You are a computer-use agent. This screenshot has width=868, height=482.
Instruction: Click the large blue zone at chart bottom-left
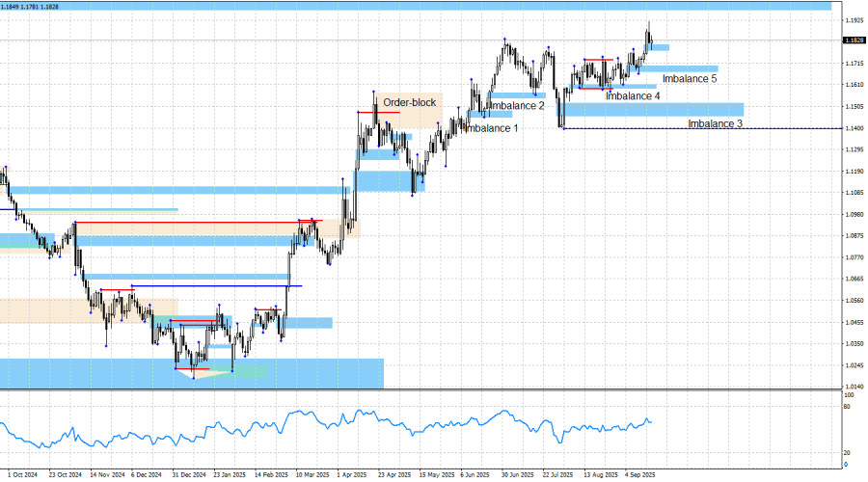point(191,374)
